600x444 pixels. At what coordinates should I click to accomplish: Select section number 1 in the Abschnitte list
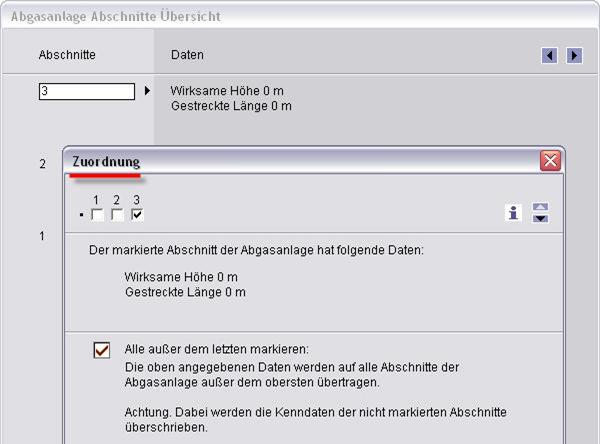[x=42, y=236]
